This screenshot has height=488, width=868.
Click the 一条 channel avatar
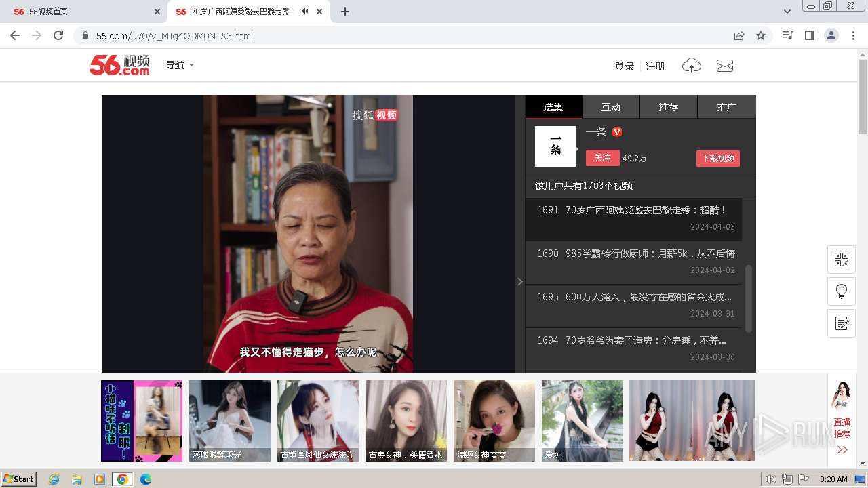[x=555, y=146]
